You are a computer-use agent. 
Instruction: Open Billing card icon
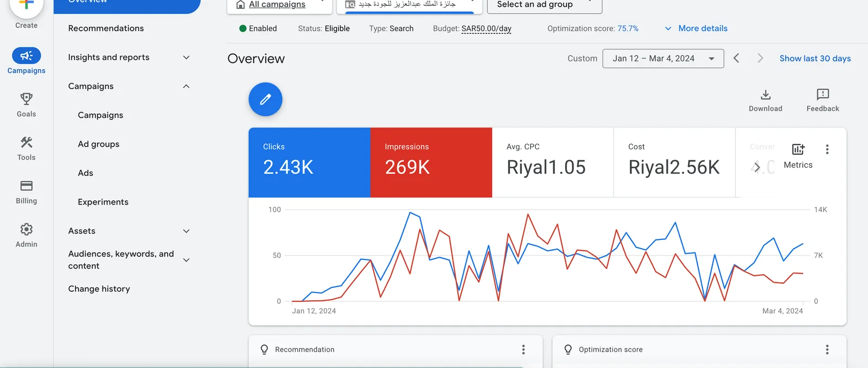coord(26,186)
